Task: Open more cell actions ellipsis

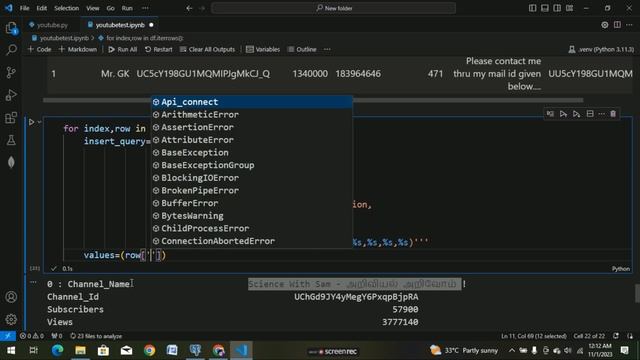Action: point(601,114)
